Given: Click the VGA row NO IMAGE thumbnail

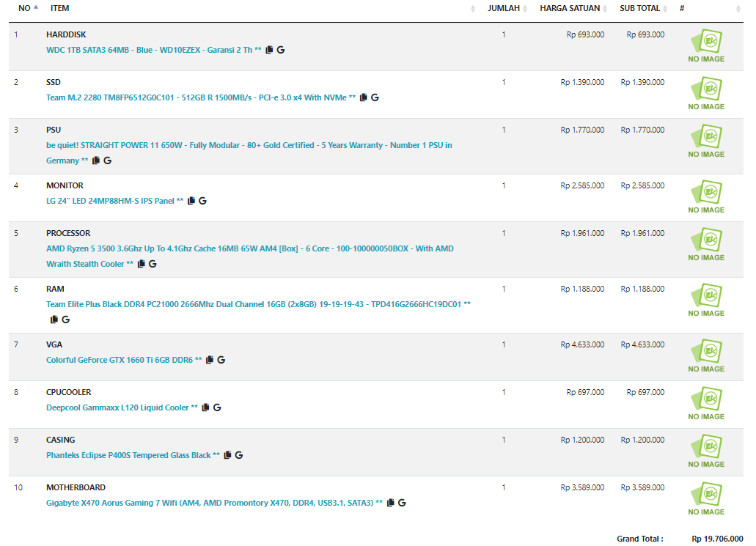Looking at the screenshot, I should [706, 356].
